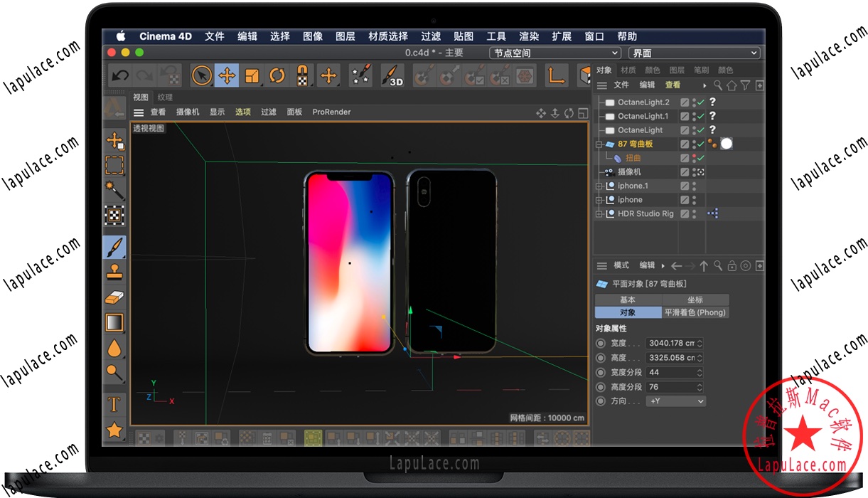Activate the Rotate tool
The image size is (868, 498).
[277, 75]
